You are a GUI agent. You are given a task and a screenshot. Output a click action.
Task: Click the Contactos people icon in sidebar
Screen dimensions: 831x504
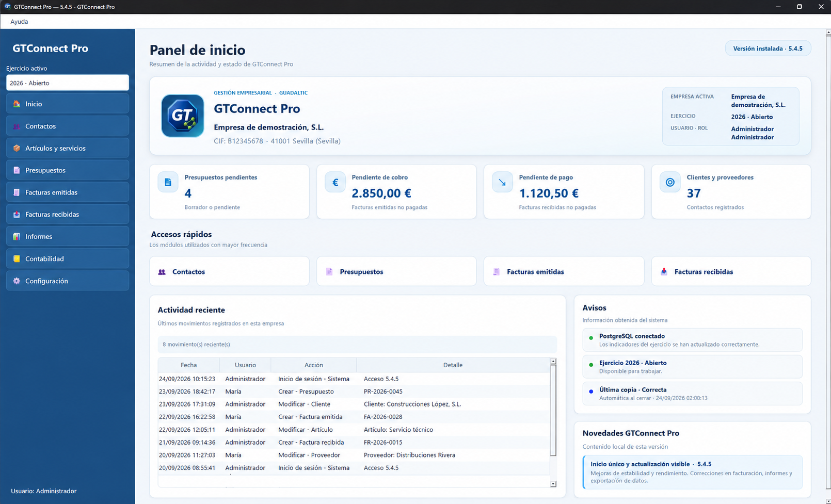coord(17,126)
